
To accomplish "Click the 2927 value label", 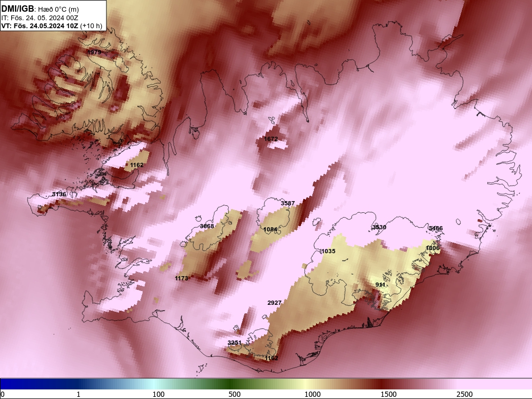I will [x=275, y=303].
